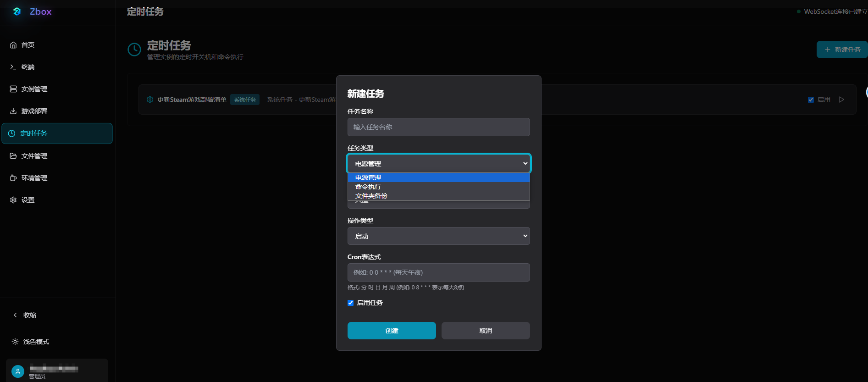868x382 pixels.
Task: Click the 创建 button
Action: 392,331
